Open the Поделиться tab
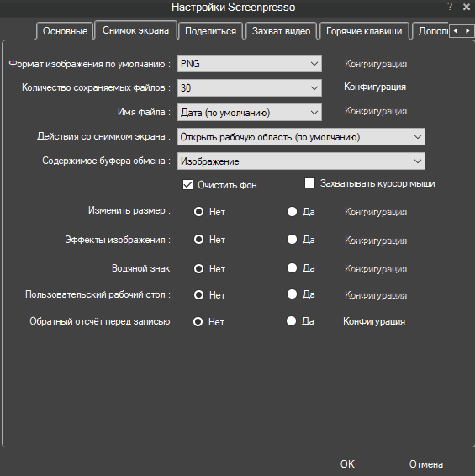Screen dimensions: 475x476 click(x=210, y=31)
